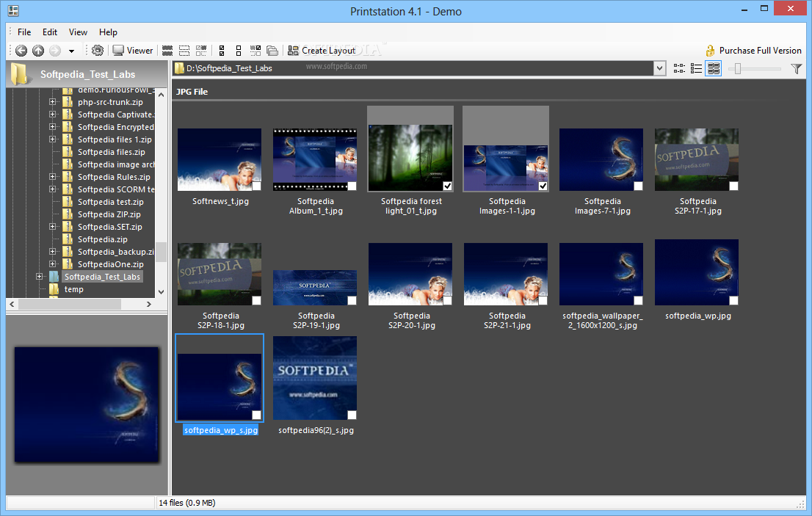The image size is (812, 516).
Task: Click the Softpedia S2P-21-1.jpg file name
Action: (x=507, y=320)
